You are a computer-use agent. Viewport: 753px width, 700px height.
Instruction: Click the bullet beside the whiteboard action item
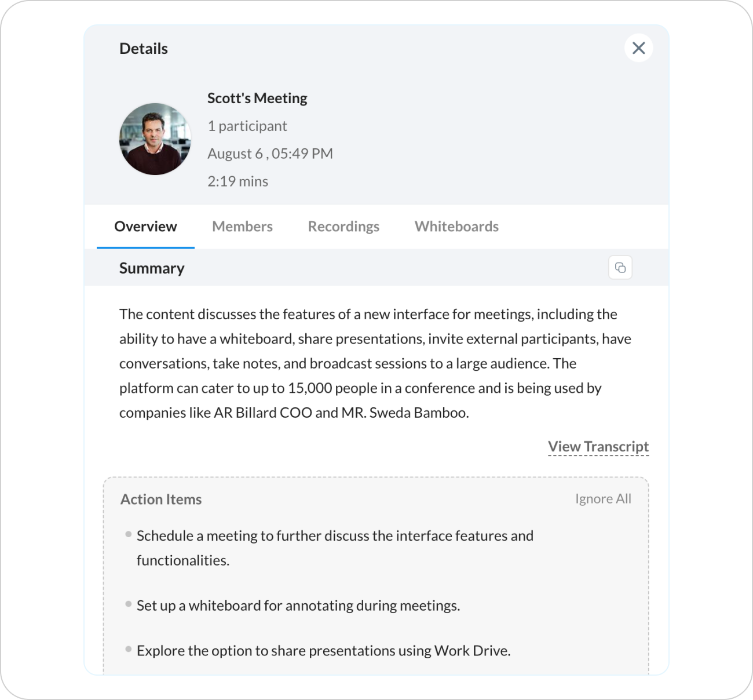click(x=129, y=604)
